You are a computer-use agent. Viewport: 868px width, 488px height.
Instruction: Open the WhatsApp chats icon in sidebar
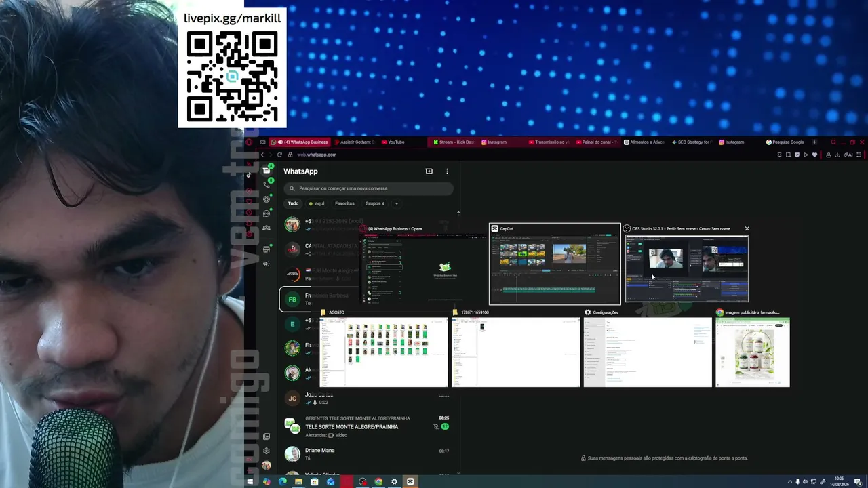coord(267,170)
